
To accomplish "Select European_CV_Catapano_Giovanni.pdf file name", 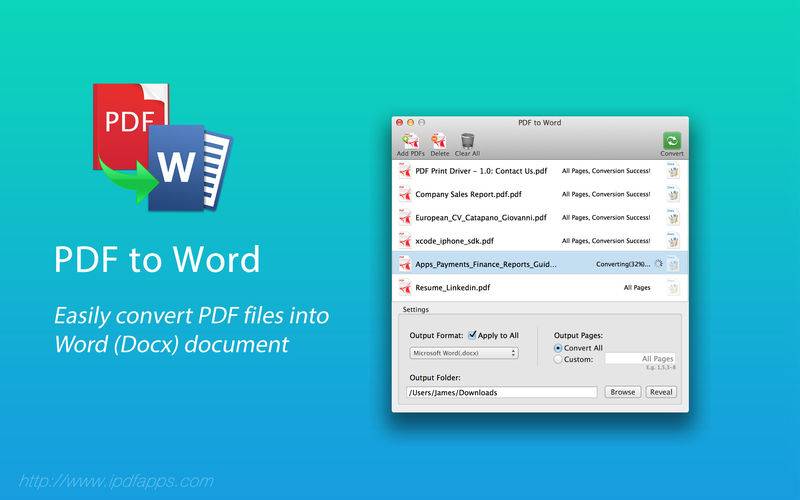I will point(481,218).
